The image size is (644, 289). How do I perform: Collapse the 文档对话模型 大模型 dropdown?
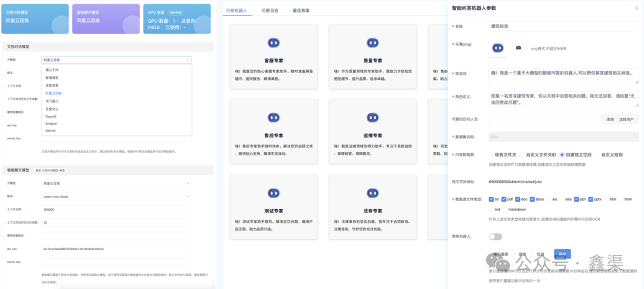(116, 60)
